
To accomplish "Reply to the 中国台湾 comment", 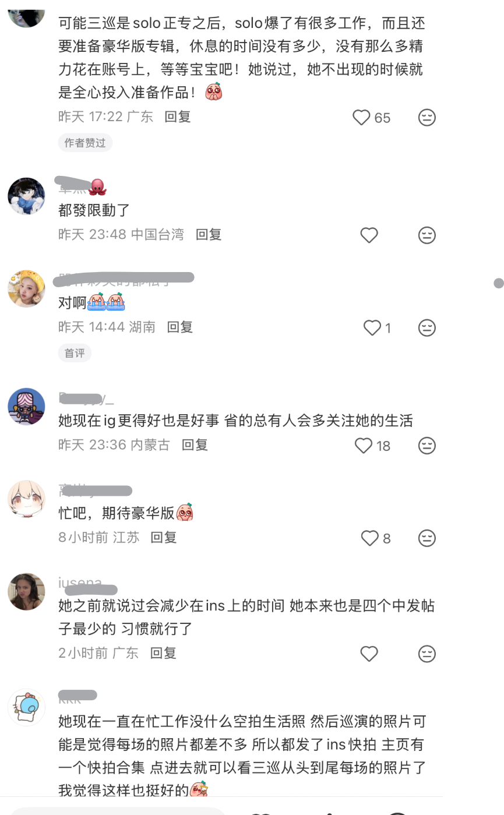I will coord(209,234).
